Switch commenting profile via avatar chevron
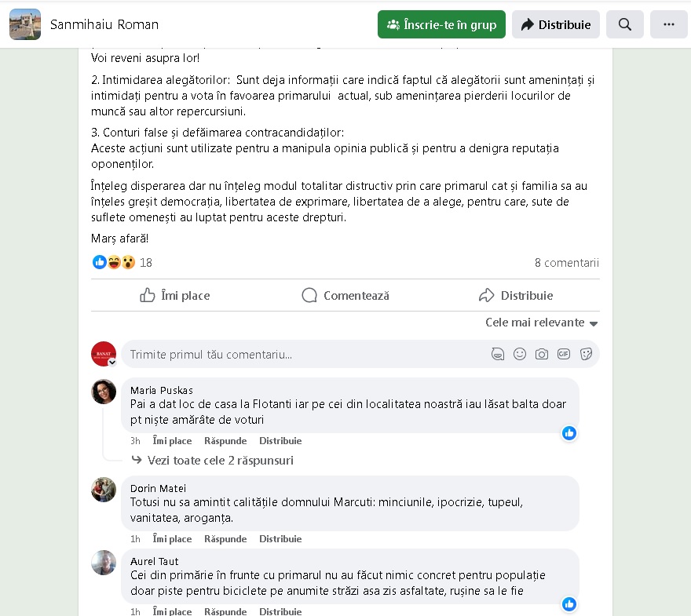This screenshot has width=691, height=616. 112,363
